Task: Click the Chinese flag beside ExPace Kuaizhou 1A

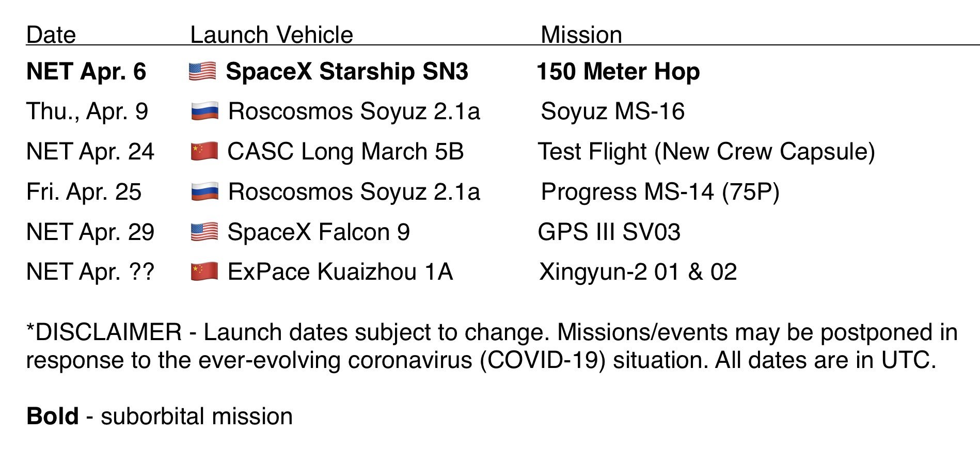Action: 204,272
